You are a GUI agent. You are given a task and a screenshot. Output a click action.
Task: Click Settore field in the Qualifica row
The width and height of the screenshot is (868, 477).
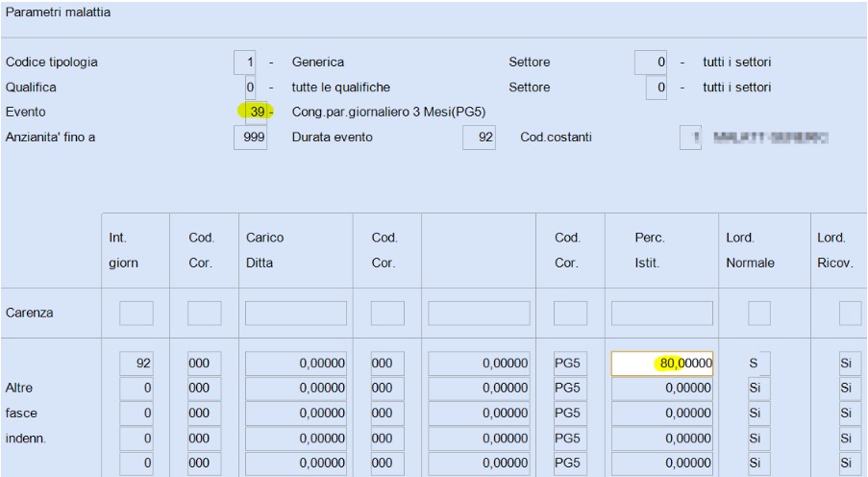tap(657, 87)
